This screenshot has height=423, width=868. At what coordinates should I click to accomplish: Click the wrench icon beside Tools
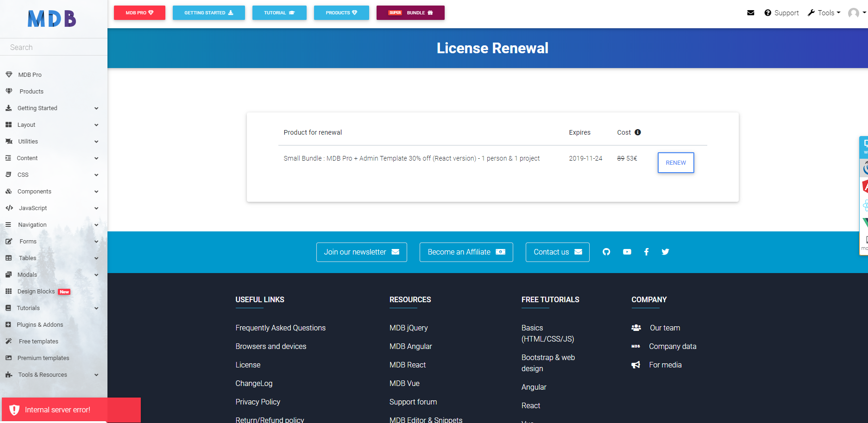pyautogui.click(x=811, y=13)
